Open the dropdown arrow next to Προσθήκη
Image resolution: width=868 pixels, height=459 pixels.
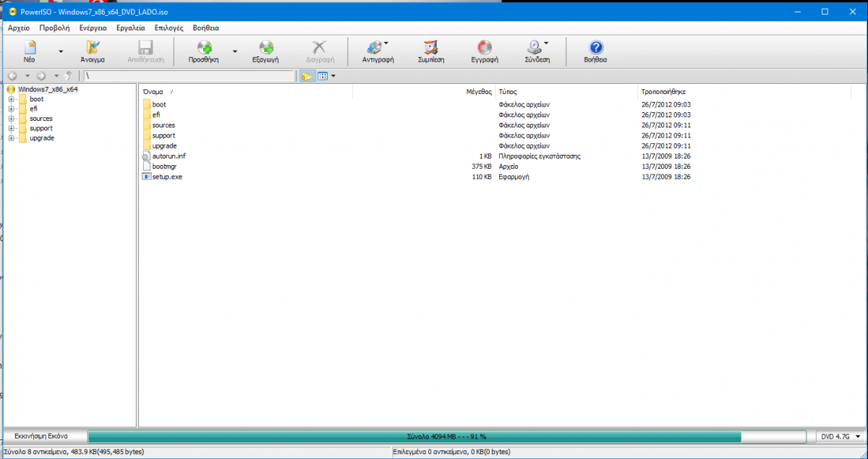[235, 52]
